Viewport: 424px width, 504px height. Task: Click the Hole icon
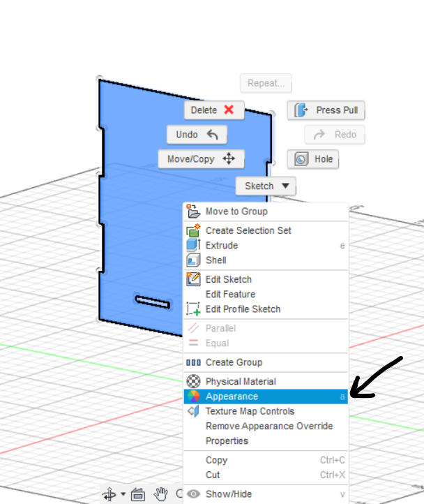point(301,158)
